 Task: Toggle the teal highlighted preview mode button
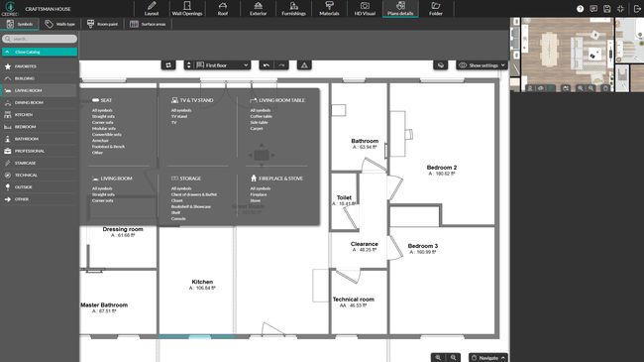click(x=551, y=88)
